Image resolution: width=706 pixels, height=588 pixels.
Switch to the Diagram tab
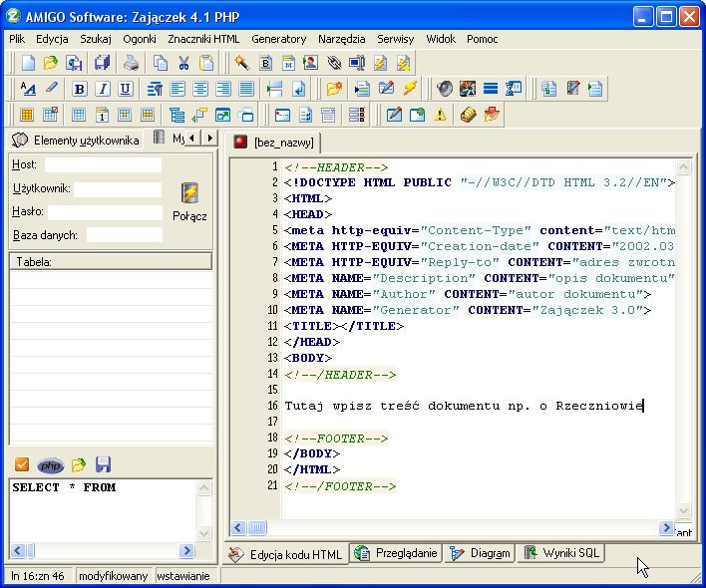point(480,553)
